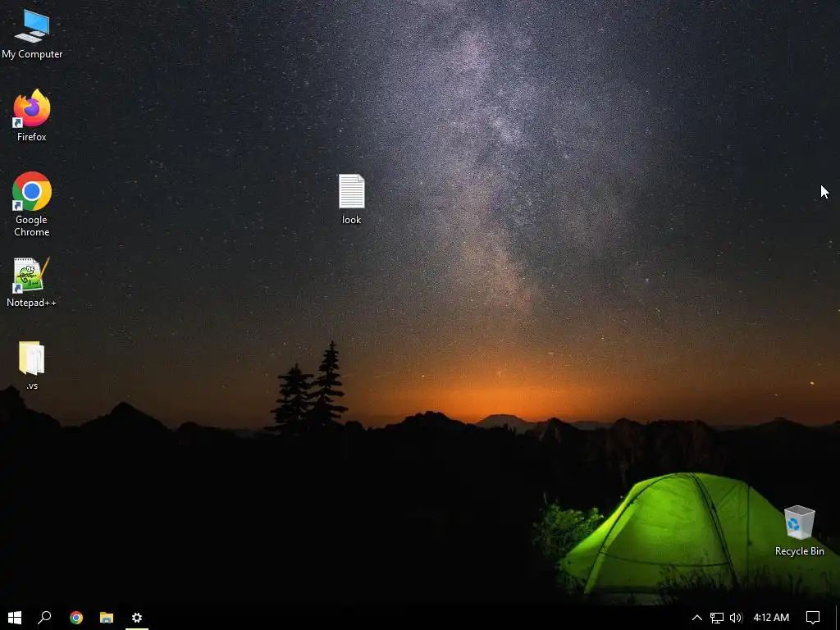Open Chrome from the taskbar

point(76,618)
